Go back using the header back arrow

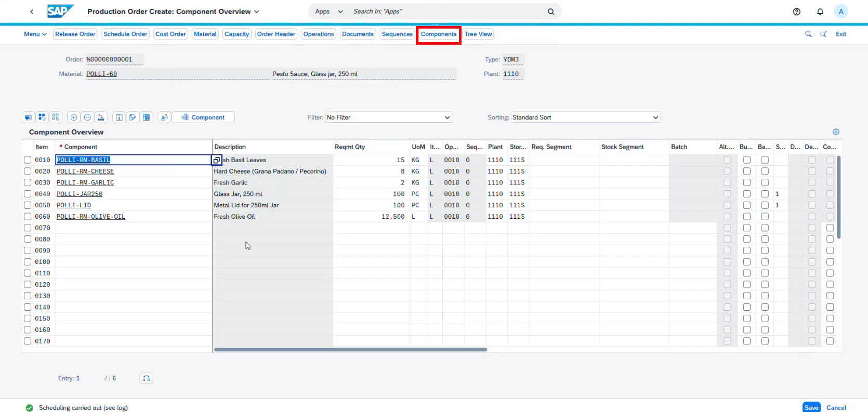point(32,11)
